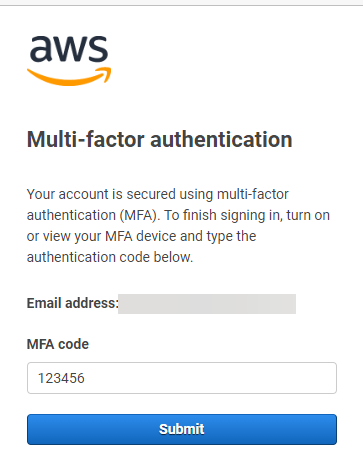
Task: Click the word 'authentication' in the heading
Action: 221,139
